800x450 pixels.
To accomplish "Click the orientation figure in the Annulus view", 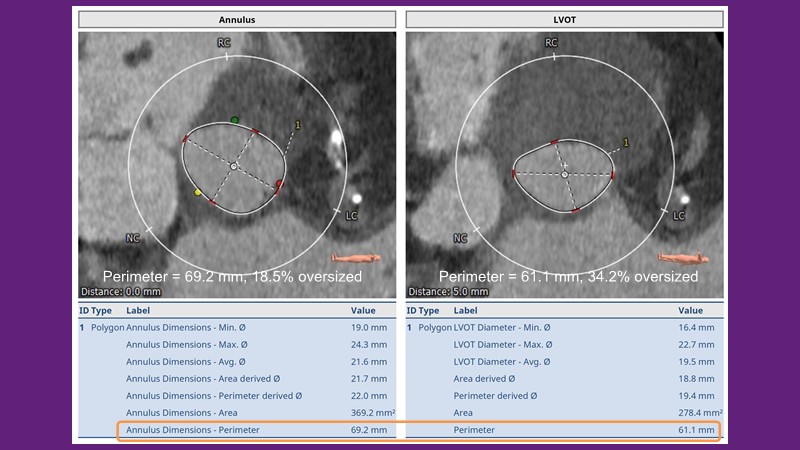I will point(356,257).
